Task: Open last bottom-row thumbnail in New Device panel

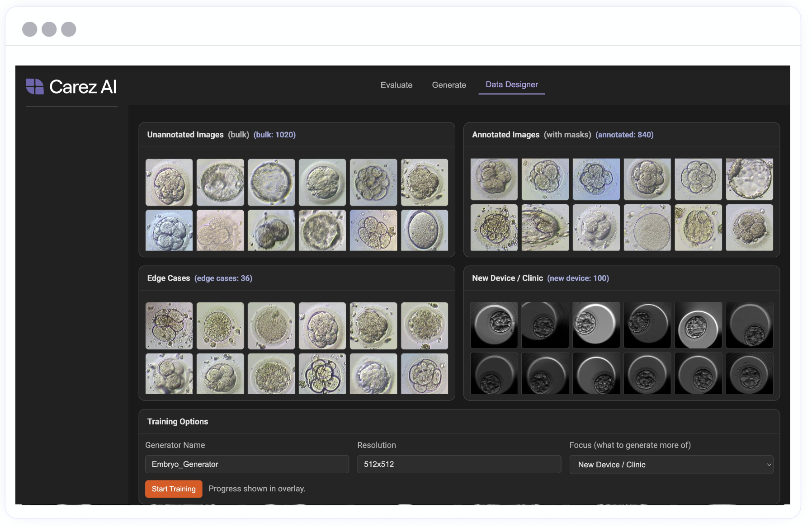Action: (749, 373)
